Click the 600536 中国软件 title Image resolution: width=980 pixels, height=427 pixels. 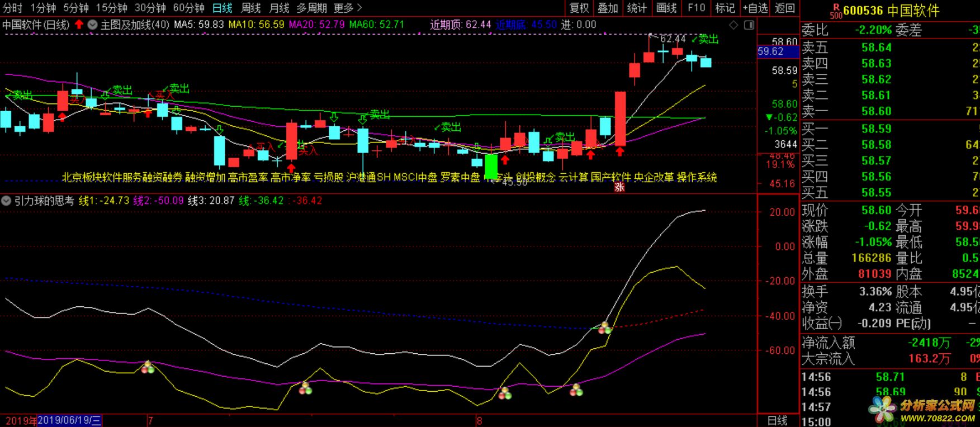coord(891,11)
